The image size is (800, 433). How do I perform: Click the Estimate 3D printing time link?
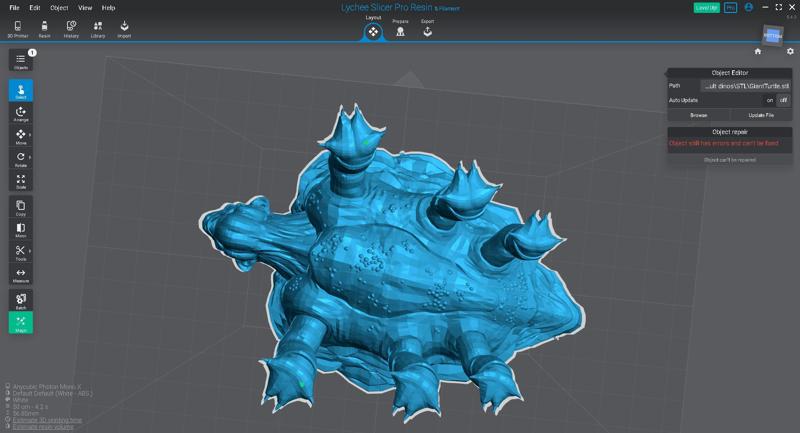[47, 420]
